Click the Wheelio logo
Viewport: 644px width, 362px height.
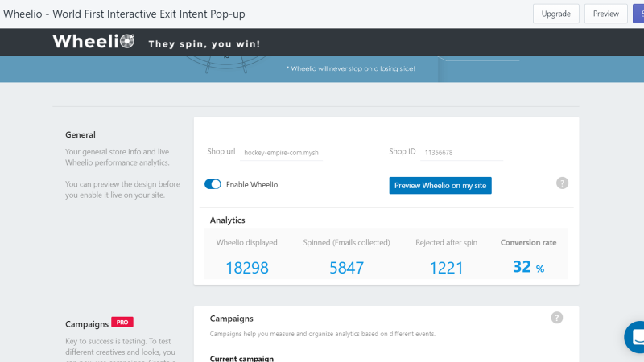[93, 42]
